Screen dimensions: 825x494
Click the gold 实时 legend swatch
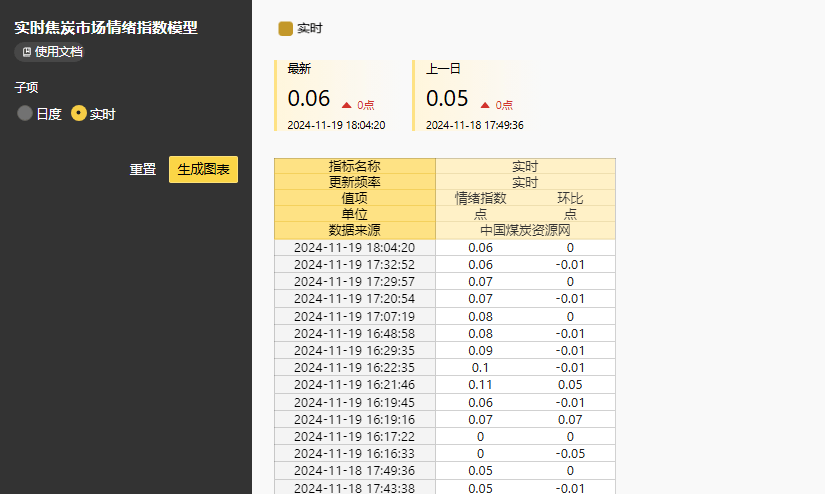click(285, 29)
